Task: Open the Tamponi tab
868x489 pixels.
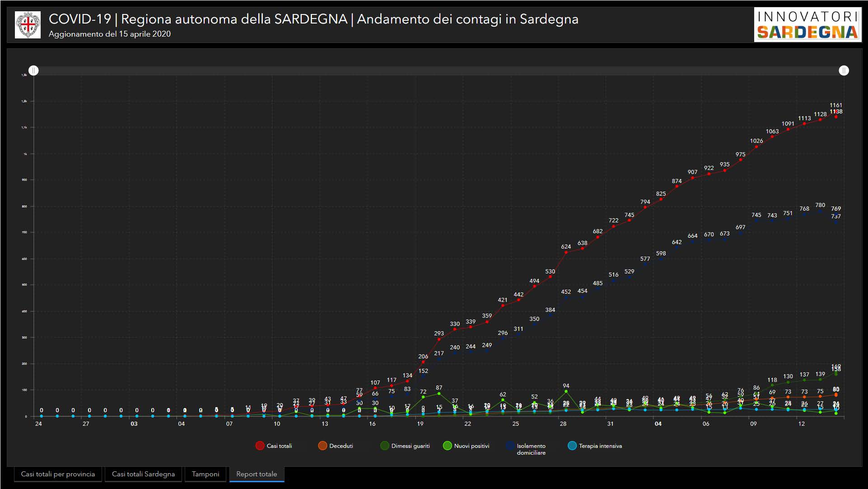Action: pos(205,474)
